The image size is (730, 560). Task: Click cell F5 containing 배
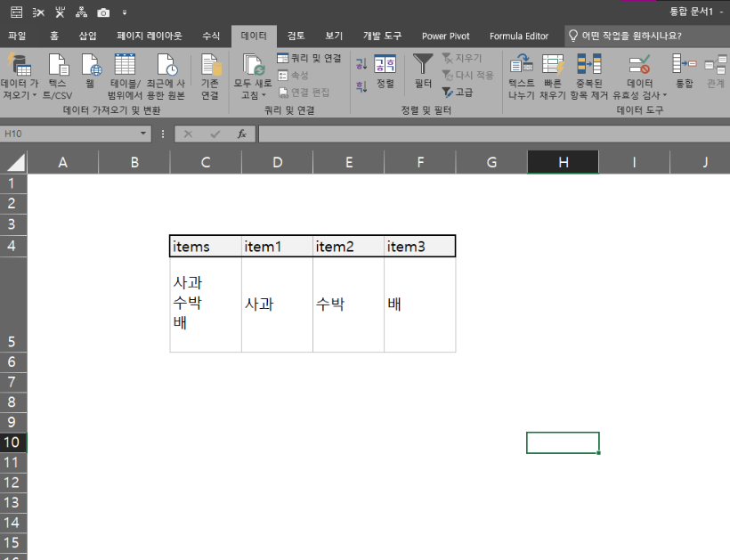[419, 304]
